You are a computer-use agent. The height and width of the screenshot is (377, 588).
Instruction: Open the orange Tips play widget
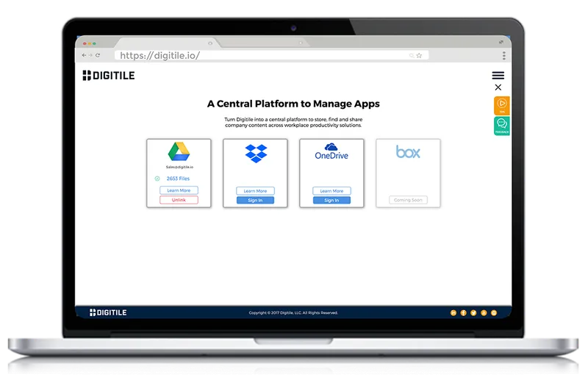pos(502,105)
